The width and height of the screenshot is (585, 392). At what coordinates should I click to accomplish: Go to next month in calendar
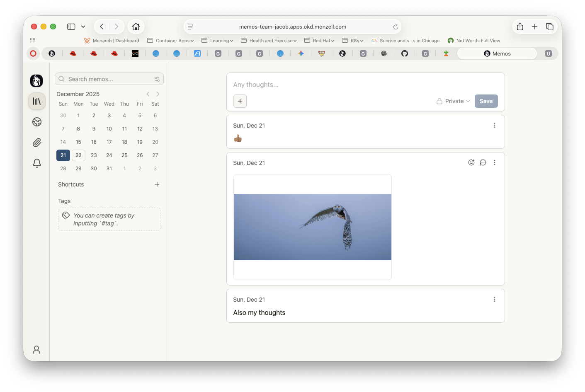point(158,94)
